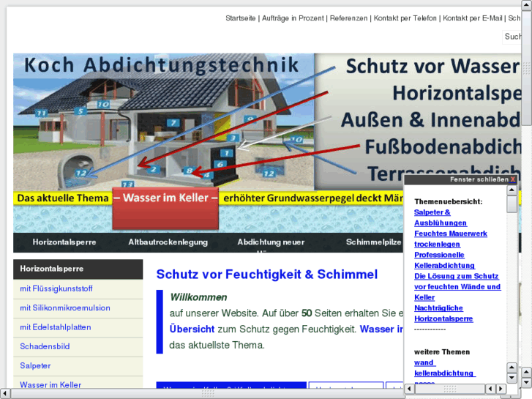Click the popup's horizontal scroll-left arrow
532x399 pixels.
point(409,389)
